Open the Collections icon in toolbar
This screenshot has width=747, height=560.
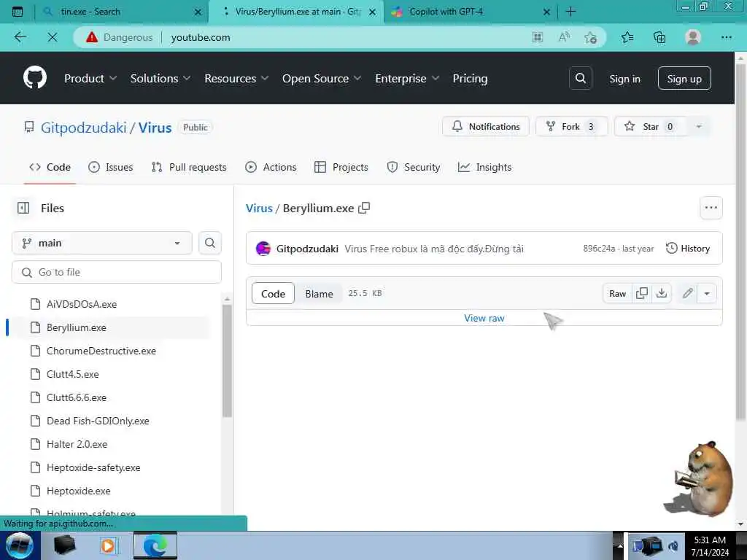tap(659, 37)
